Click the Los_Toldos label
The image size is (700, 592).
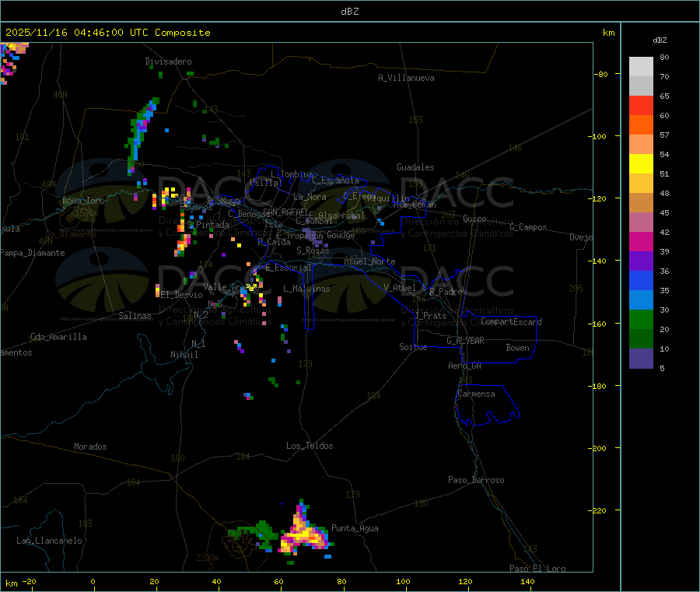(310, 446)
